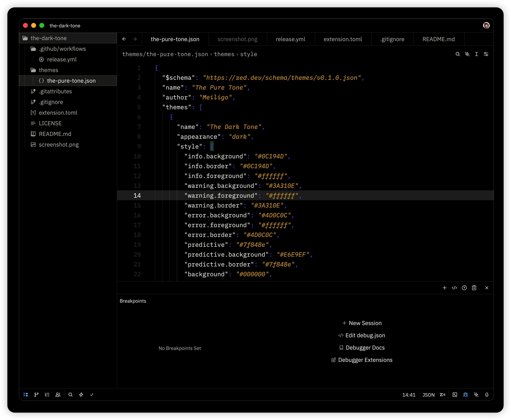This screenshot has width=511, height=420.
Task: Toggle the terminal panel icon
Action: 455,395
